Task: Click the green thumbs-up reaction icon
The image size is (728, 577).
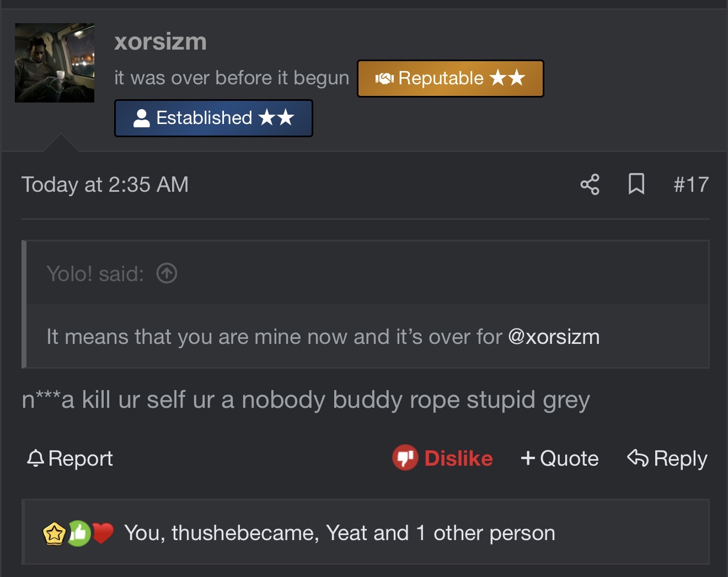Action: coord(79,533)
